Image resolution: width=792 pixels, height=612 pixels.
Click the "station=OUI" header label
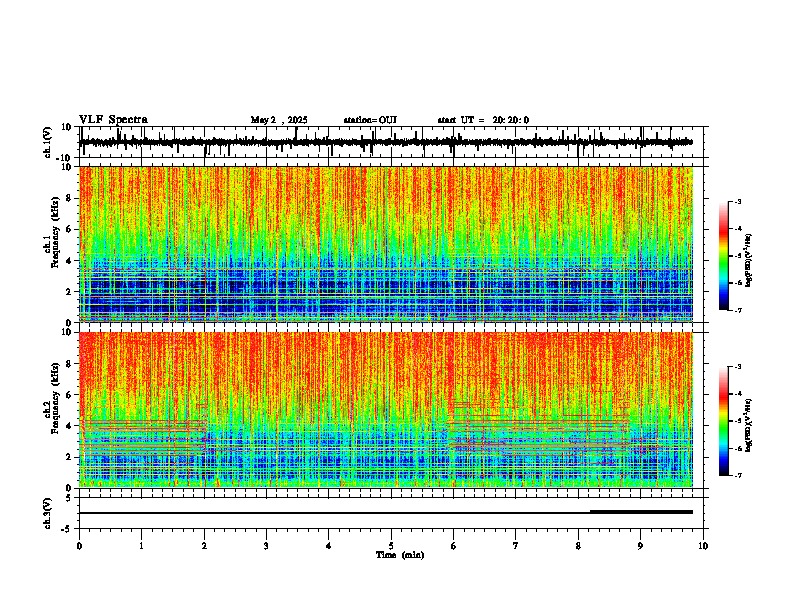[x=370, y=120]
